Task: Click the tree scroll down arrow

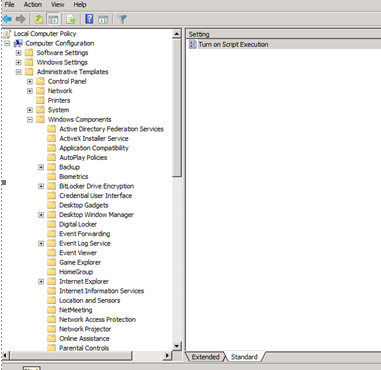Action: (177, 346)
